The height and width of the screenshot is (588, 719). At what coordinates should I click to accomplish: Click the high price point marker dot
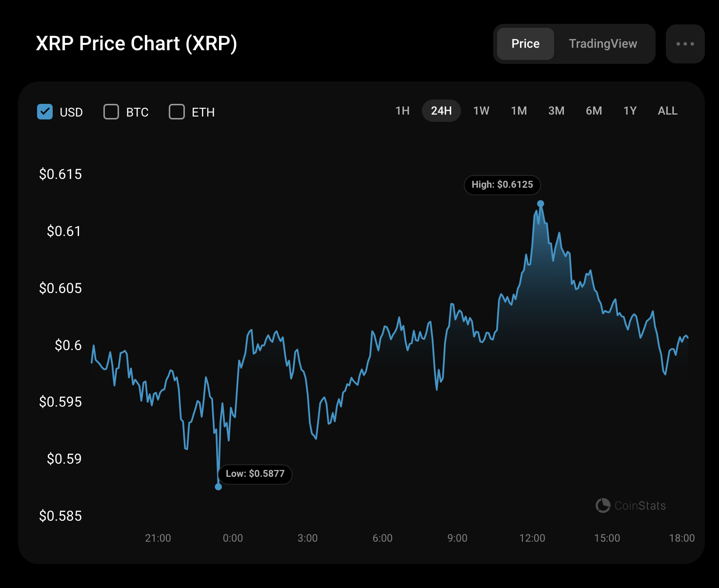point(540,204)
